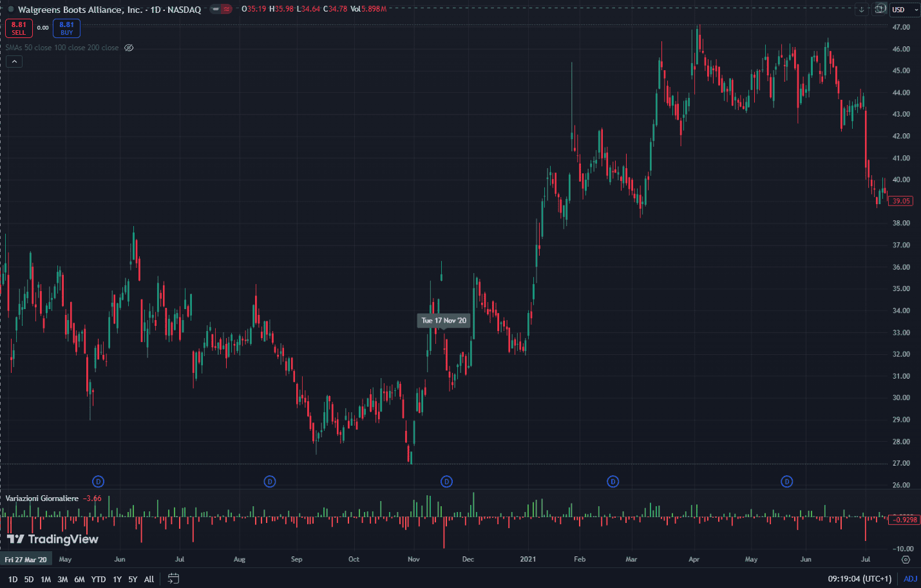Screen dimensions: 921x588
Task: Click dividend marker D near mid-August
Action: coord(270,481)
